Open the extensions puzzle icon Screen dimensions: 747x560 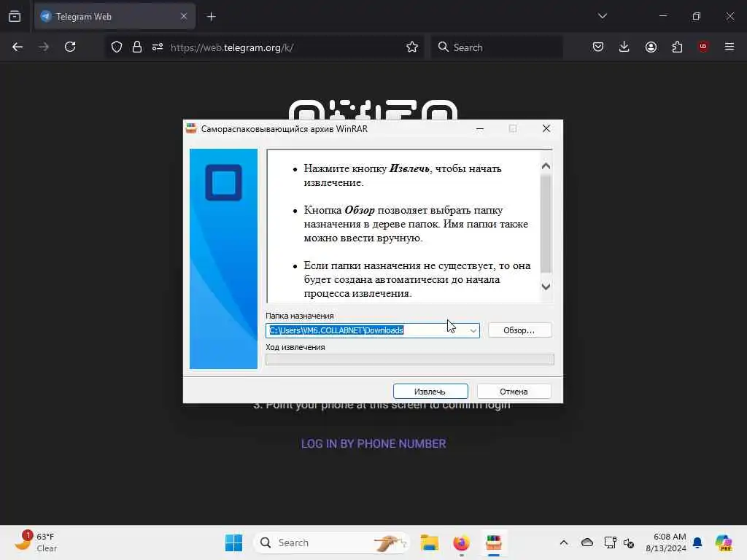677,47
